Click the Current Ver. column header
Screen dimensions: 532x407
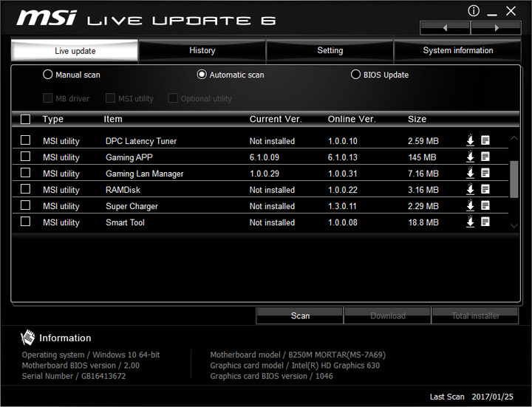(x=276, y=119)
